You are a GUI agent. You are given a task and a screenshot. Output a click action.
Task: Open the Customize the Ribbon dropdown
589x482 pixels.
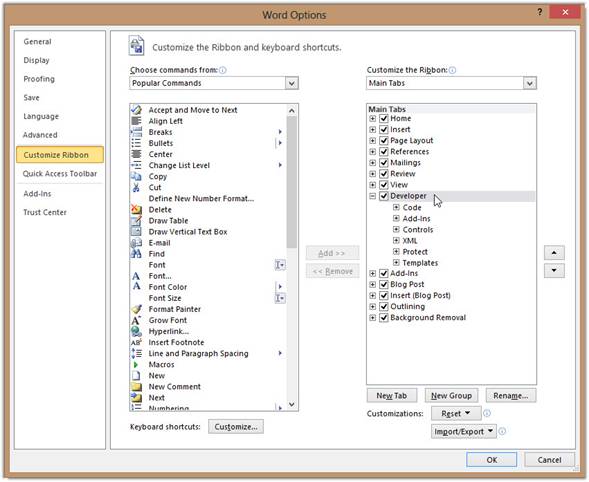coord(529,83)
